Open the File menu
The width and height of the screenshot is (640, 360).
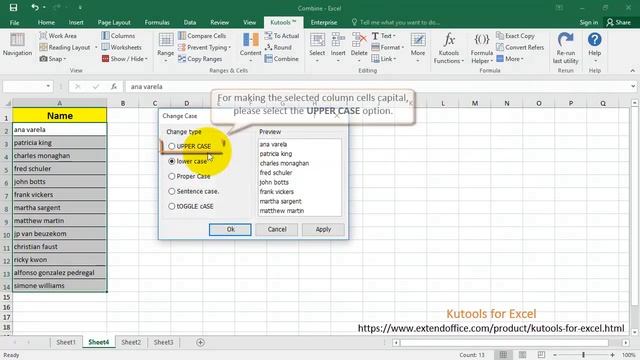pos(14,22)
